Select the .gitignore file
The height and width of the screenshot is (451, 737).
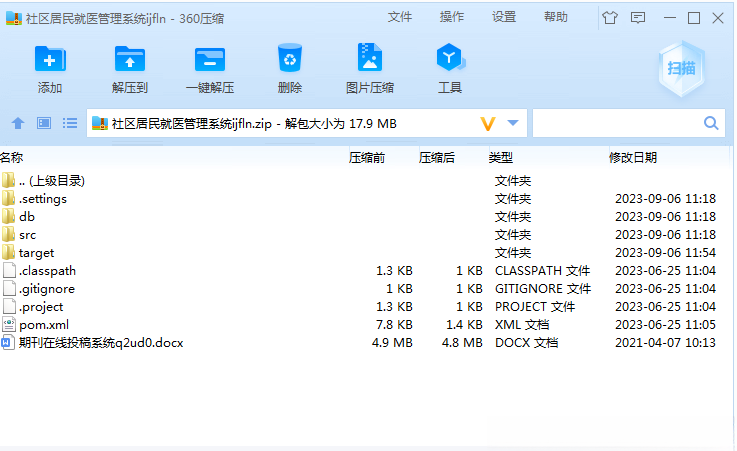click(x=367, y=288)
